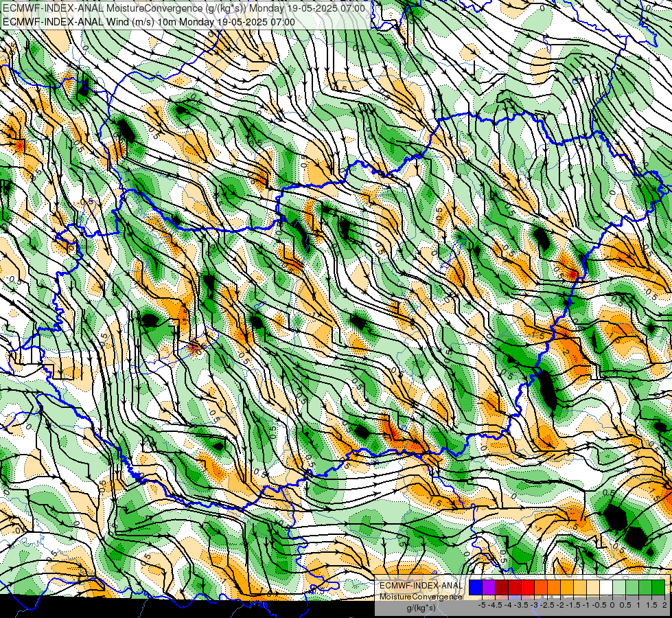Screen dimensions: 672x618
Task: Pick the palest green legend swatch
Action: pyautogui.click(x=619, y=588)
